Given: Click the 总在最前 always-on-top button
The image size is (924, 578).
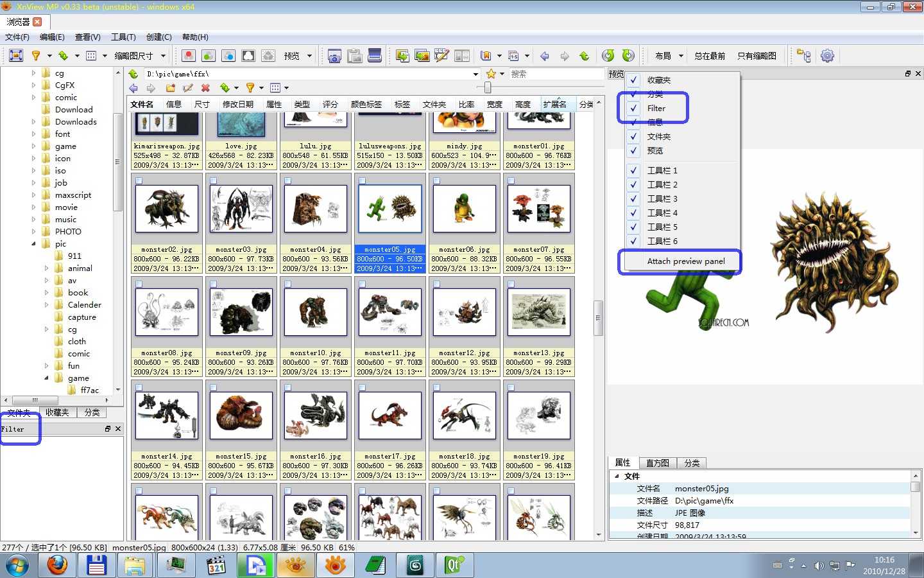Looking at the screenshot, I should [x=710, y=56].
